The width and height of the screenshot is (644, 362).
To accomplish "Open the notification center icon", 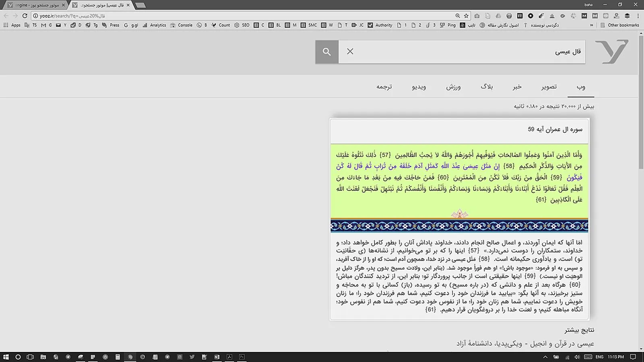I will (633, 357).
